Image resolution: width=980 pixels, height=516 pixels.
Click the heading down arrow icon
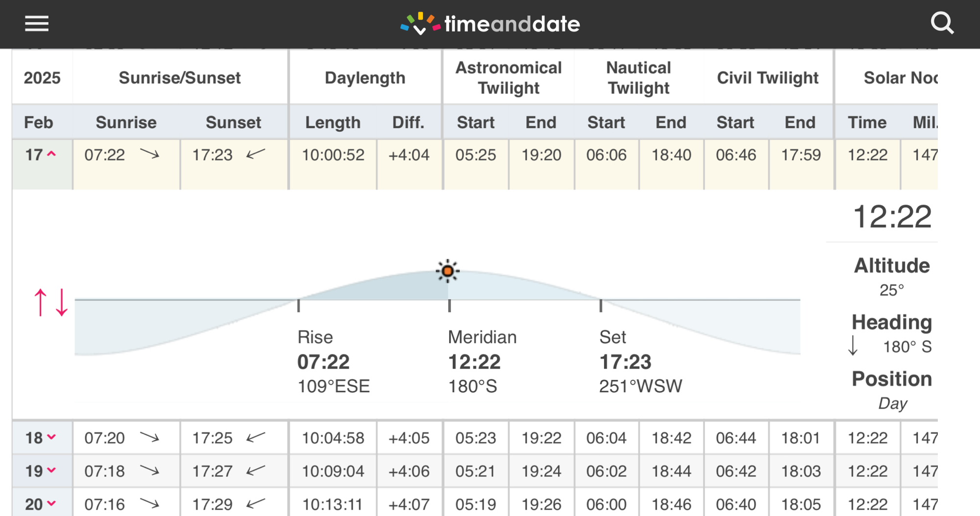pos(853,346)
